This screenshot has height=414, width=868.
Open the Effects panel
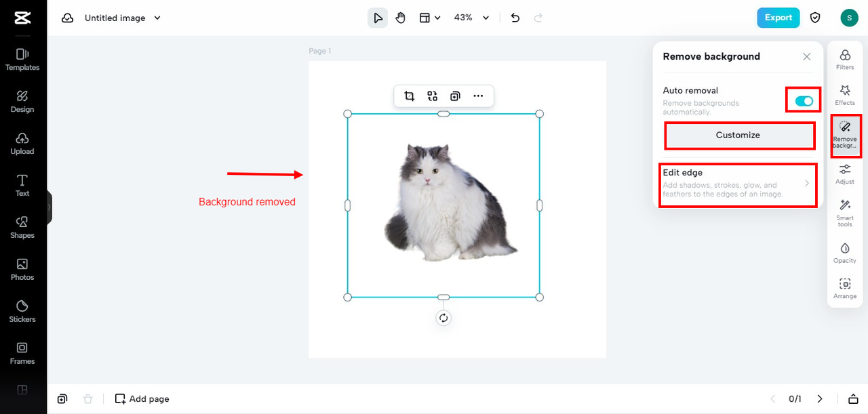845,94
